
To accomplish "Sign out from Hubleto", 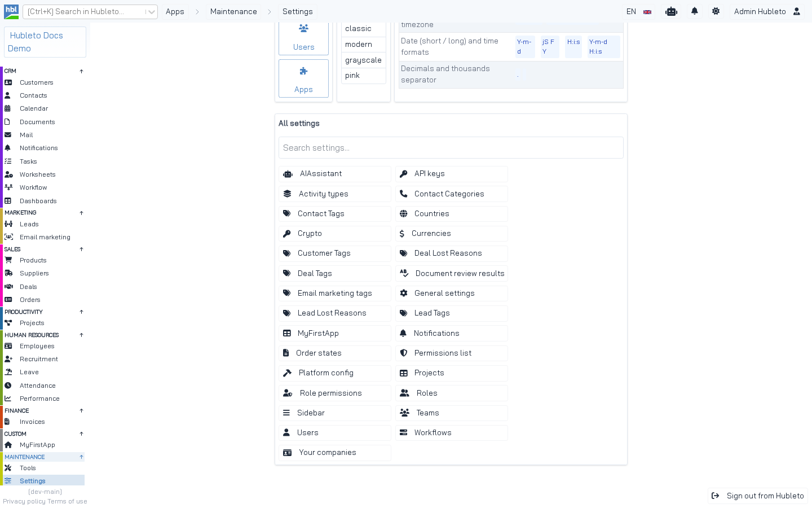I will pos(758,496).
